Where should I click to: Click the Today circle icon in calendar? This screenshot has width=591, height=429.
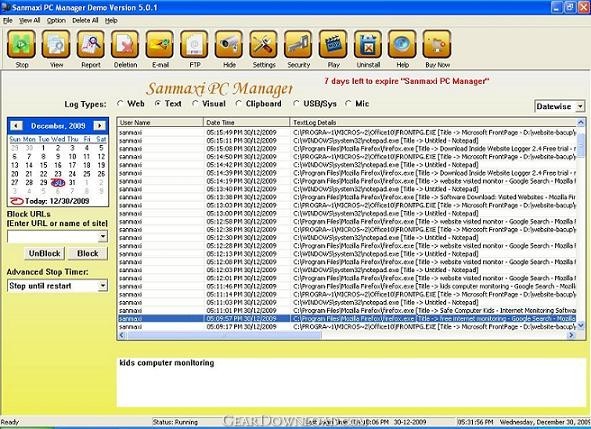[x=17, y=201]
